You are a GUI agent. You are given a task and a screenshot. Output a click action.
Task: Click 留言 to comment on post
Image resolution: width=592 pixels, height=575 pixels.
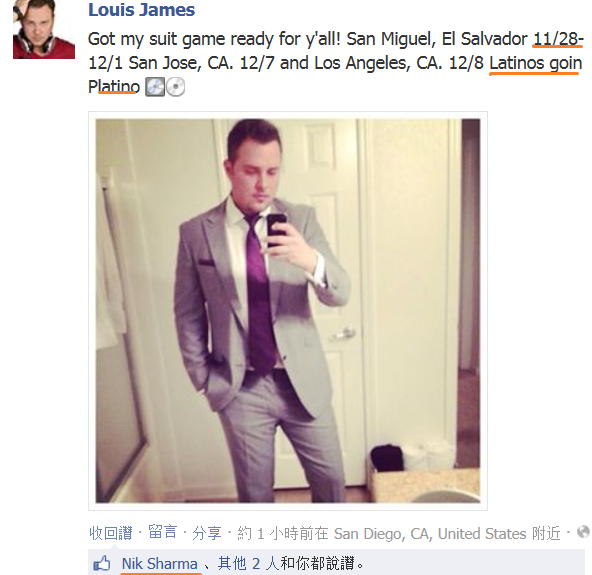point(162,532)
